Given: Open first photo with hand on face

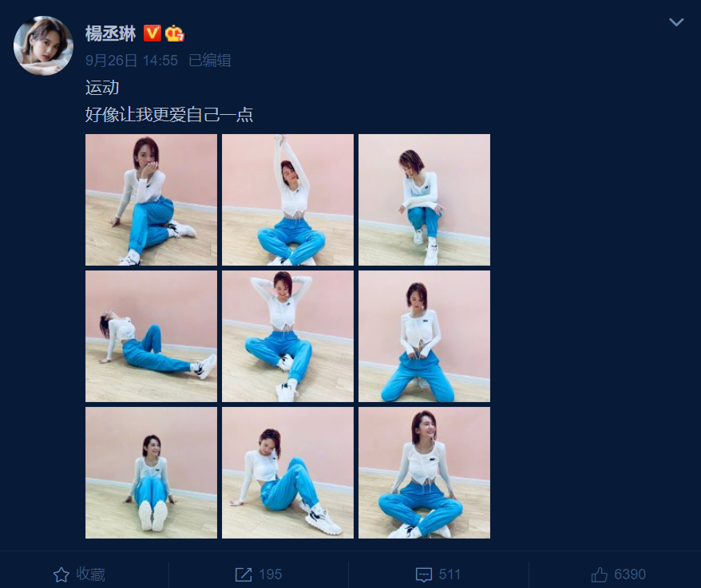Looking at the screenshot, I should click(151, 199).
